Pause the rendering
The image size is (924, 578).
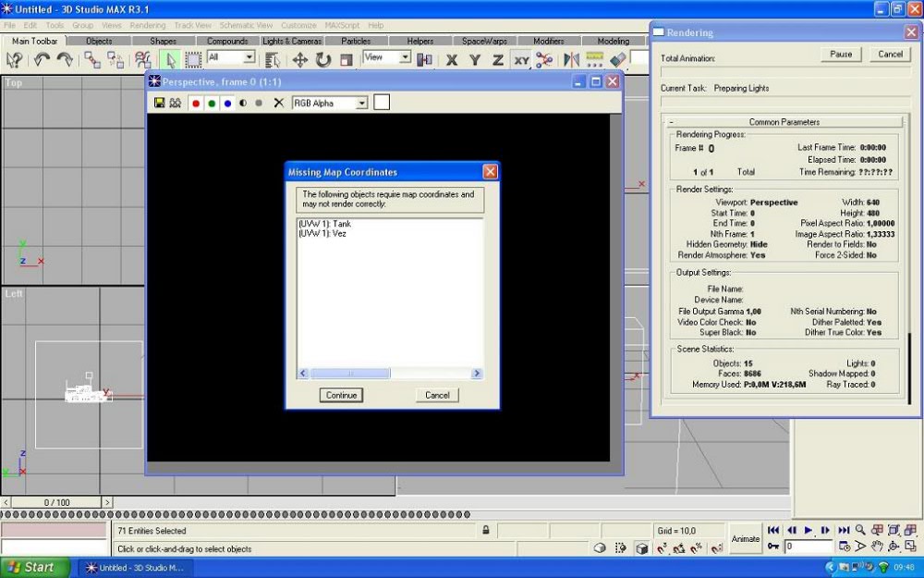(x=841, y=55)
